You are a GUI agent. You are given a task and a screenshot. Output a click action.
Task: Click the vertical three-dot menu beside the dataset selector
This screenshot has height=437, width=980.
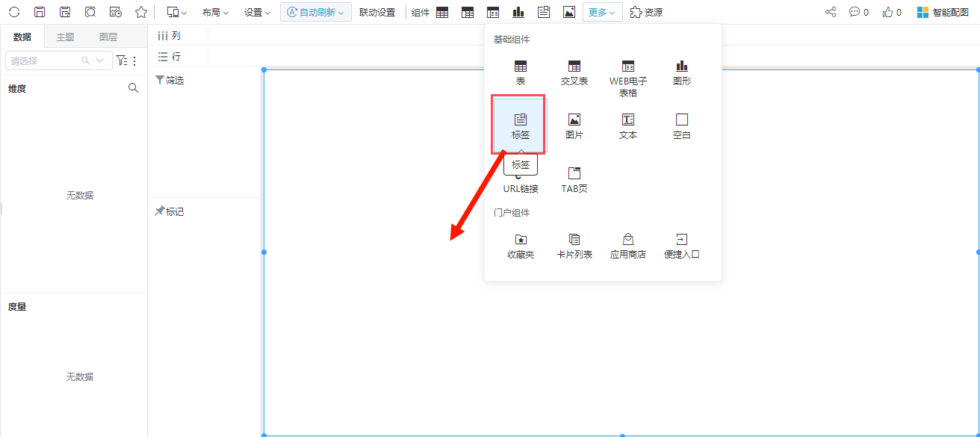[135, 61]
